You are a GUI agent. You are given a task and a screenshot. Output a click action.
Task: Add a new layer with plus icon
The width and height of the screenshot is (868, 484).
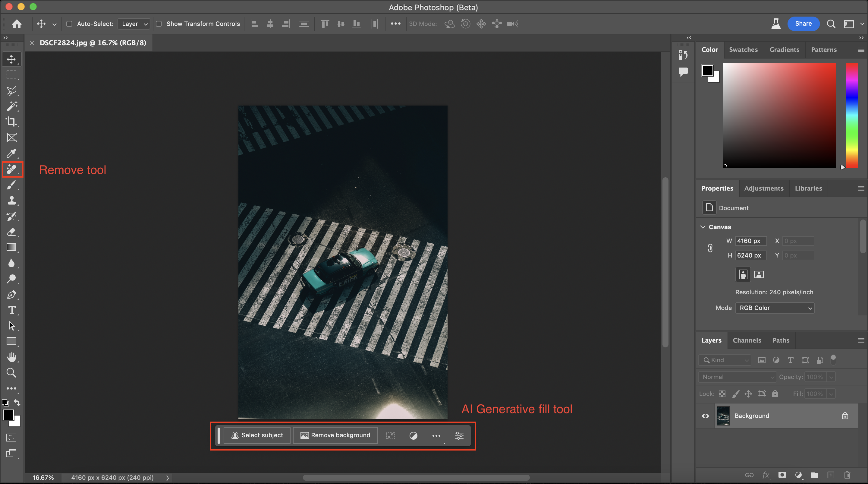[831, 475]
